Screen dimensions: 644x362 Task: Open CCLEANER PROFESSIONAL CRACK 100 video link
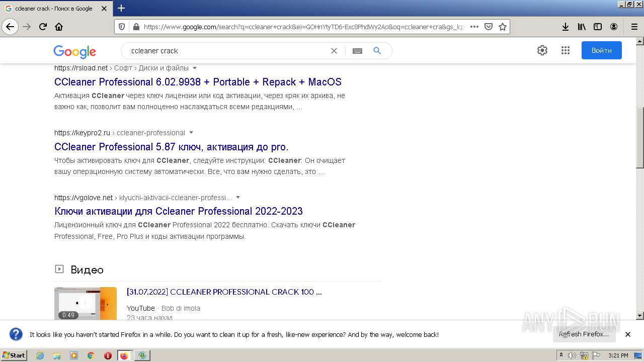224,292
